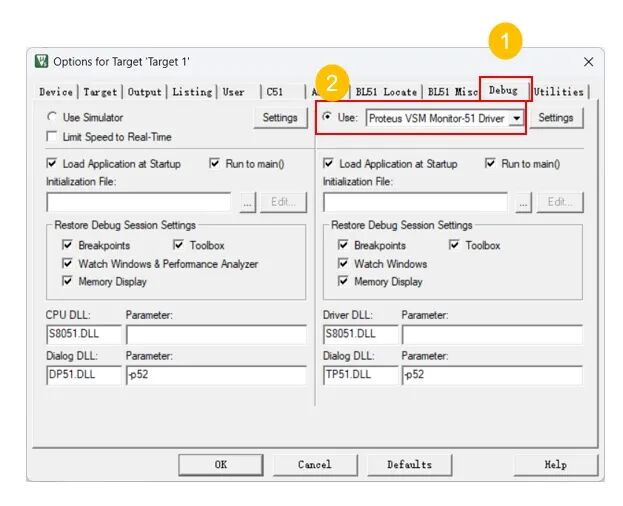Enable Limit Speed to Real-Time
623x506 pixels.
pos(52,137)
